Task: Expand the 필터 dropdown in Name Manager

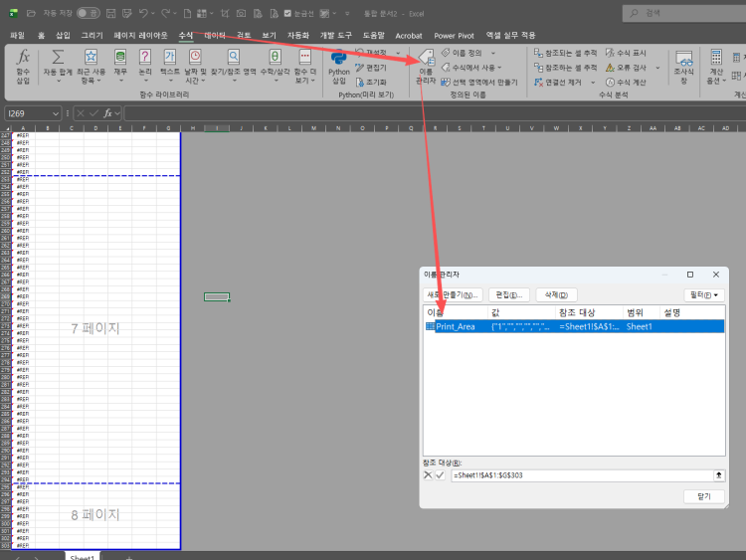Action: click(704, 294)
